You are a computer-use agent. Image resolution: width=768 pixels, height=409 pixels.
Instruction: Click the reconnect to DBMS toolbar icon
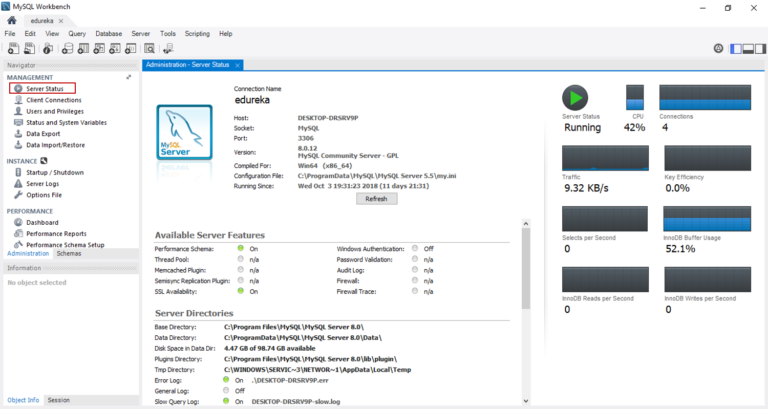tap(167, 47)
